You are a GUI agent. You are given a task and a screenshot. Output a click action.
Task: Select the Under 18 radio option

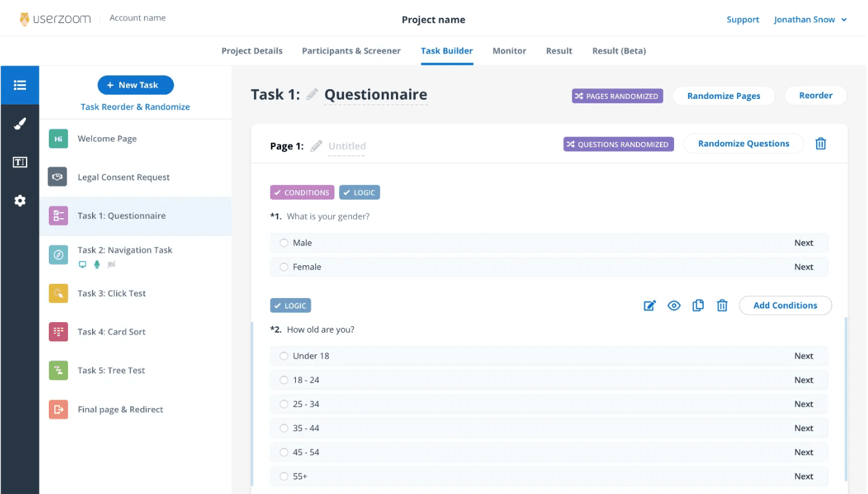point(284,356)
